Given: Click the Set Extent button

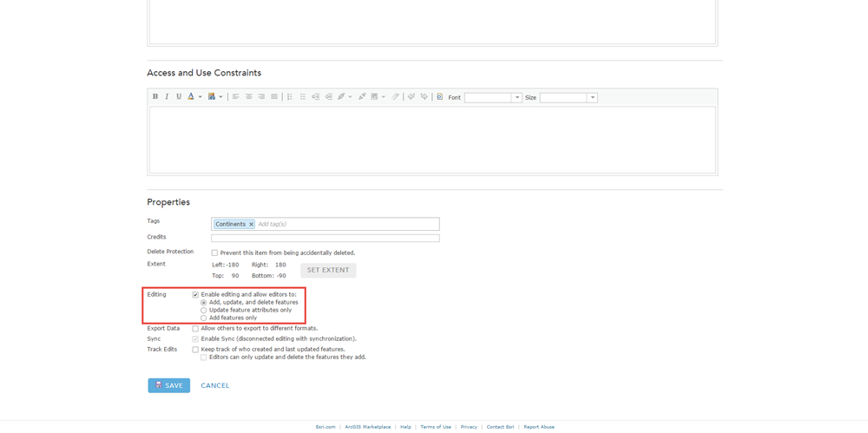Looking at the screenshot, I should [x=328, y=270].
